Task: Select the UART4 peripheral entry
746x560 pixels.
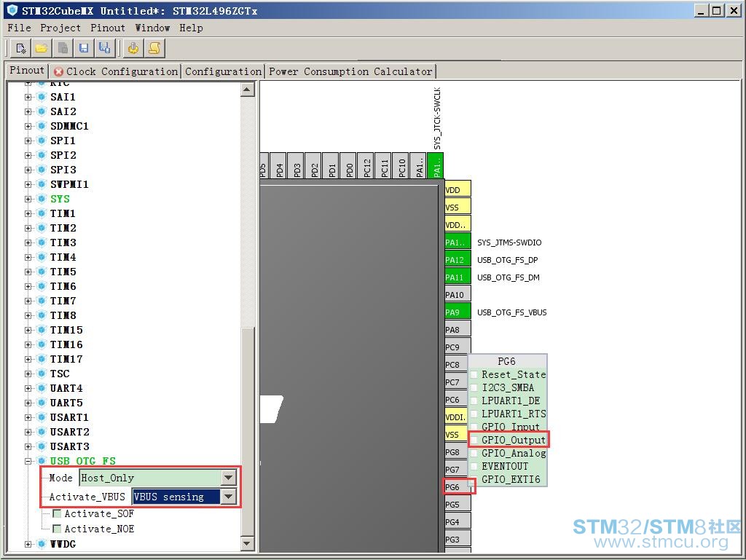Action: pyautogui.click(x=66, y=388)
